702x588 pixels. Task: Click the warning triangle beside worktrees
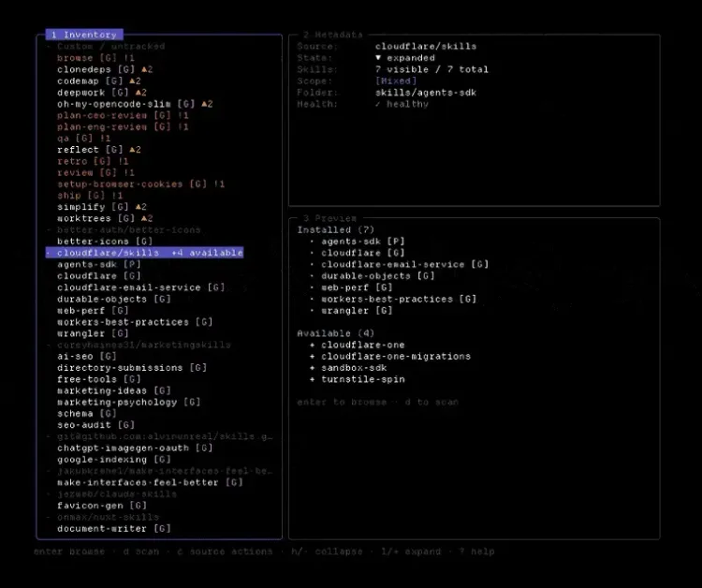(144, 218)
